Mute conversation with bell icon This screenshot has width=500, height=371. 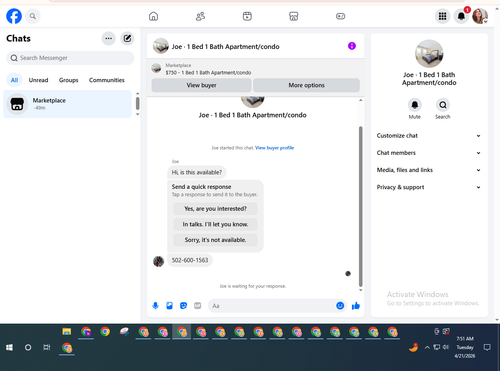point(415,105)
